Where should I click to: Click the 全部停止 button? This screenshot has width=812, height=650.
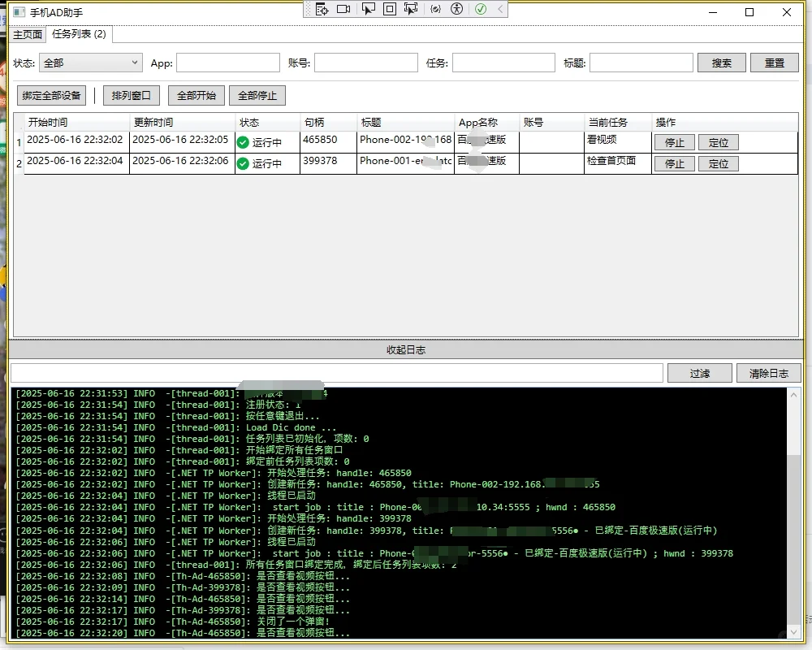[257, 95]
